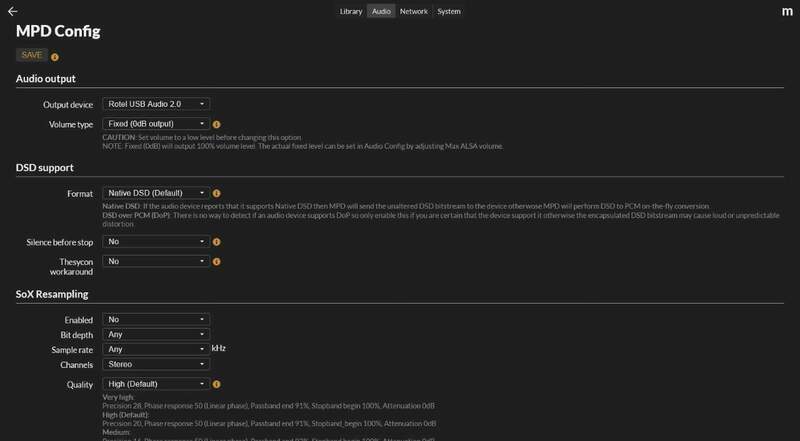Show info for DSD Format setting
This screenshot has height=441, width=800.
pos(217,193)
